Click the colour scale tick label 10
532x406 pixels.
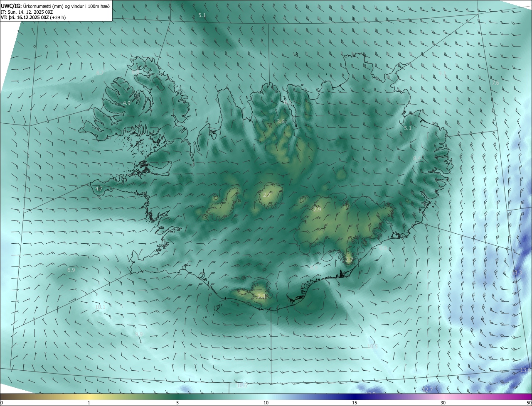click(x=266, y=403)
